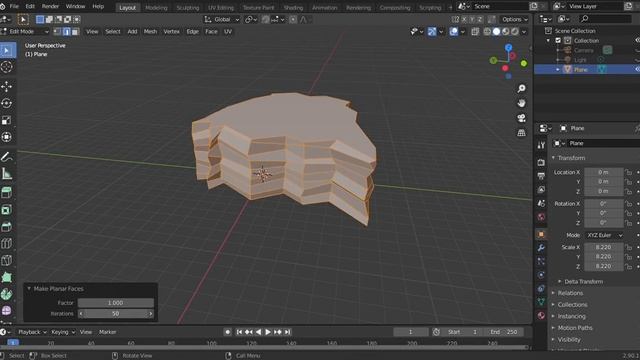Click the Scale X value field
Image resolution: width=640 pixels, height=360 pixels.
(604, 247)
